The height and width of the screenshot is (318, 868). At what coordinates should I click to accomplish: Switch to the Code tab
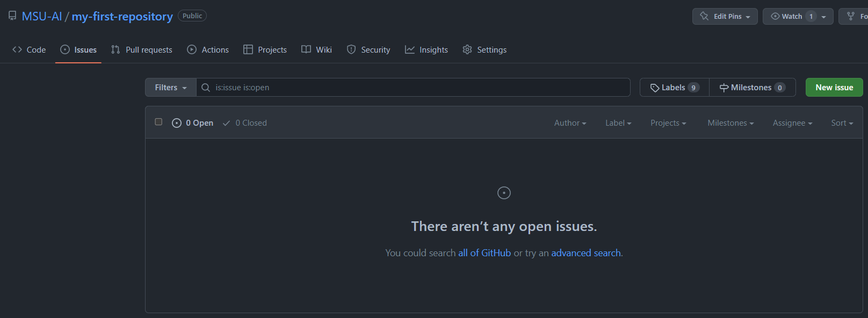tap(29, 49)
